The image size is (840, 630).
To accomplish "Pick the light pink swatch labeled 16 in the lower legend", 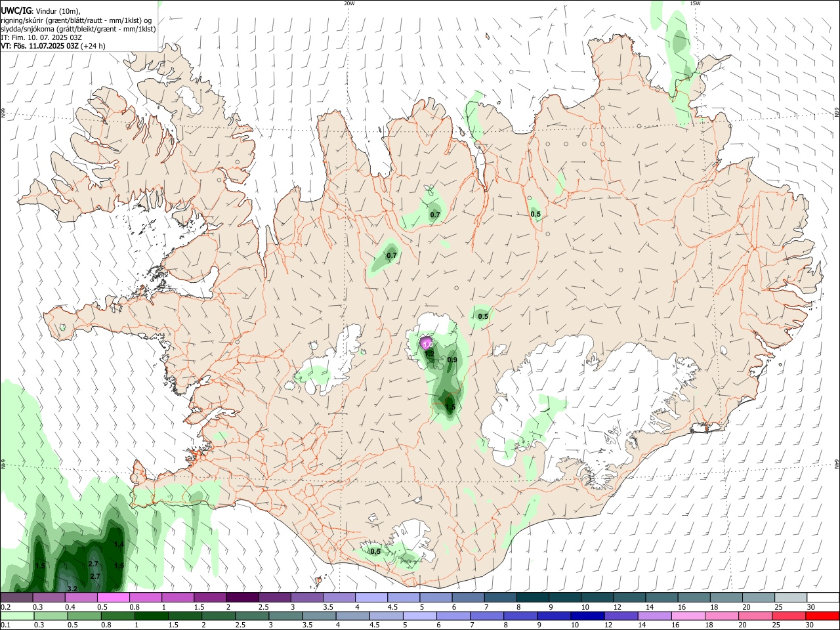I will click(x=688, y=616).
